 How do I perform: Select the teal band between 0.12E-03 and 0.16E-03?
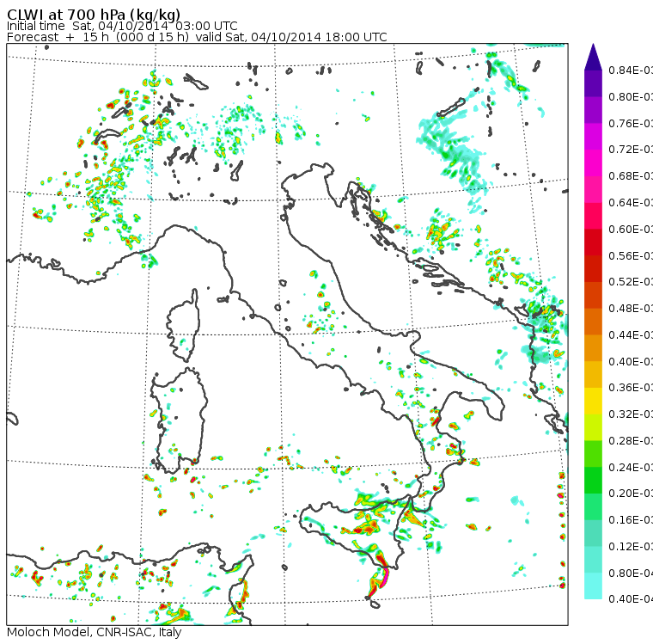pyautogui.click(x=593, y=534)
